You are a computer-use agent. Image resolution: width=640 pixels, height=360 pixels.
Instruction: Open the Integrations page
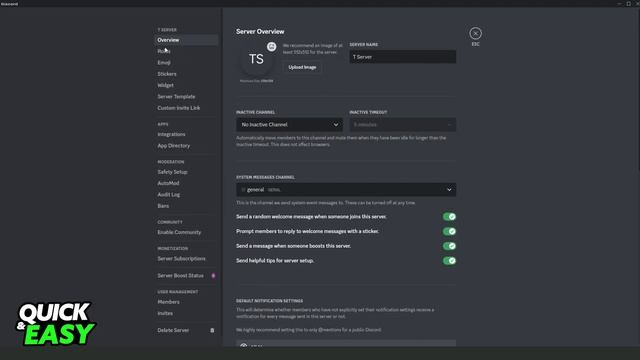[x=187, y=134]
